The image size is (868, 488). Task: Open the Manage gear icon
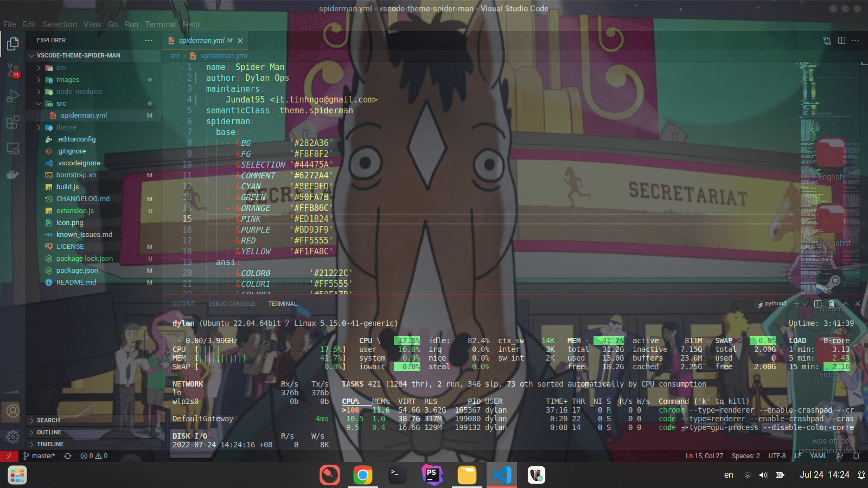pos(13,436)
